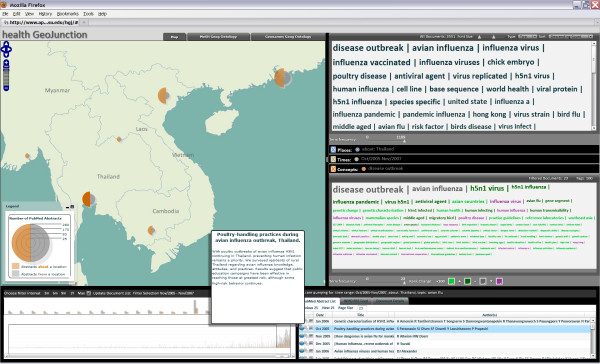Click the bright green font color swatch
The image size is (600, 364).
[451, 281]
